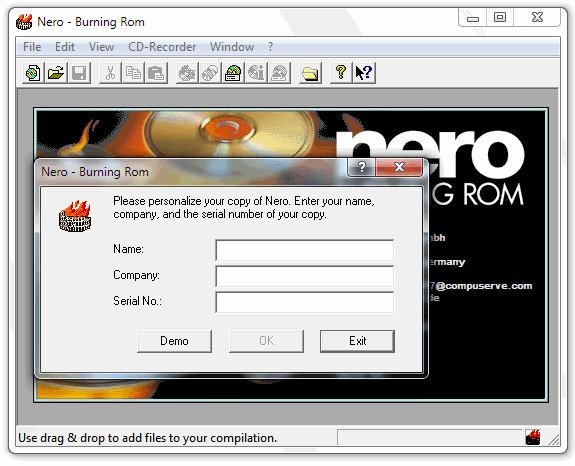Focus the Serial No. input field

(x=305, y=302)
